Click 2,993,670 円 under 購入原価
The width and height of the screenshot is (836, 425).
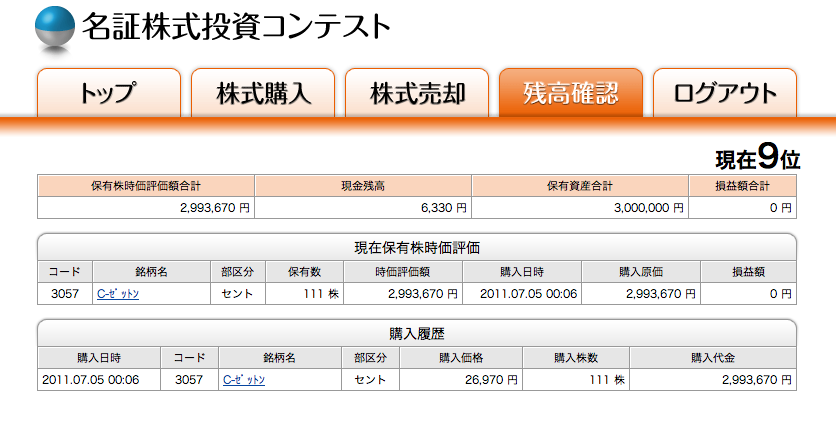pyautogui.click(x=661, y=294)
